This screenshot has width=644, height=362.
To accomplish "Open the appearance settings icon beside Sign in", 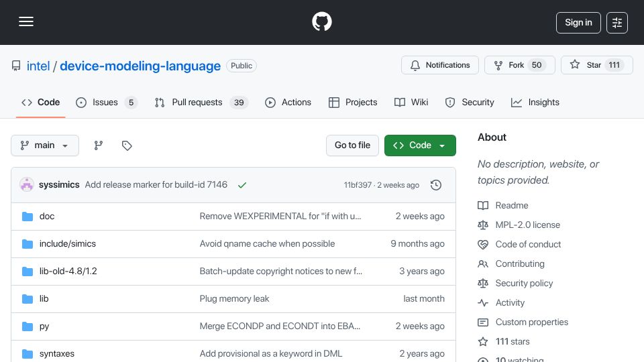I will coord(617,23).
